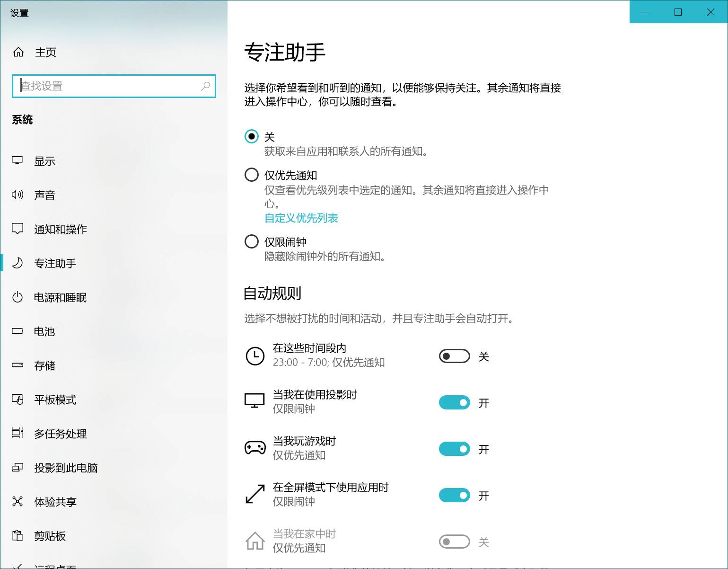Click the Power and sleep icon
The width and height of the screenshot is (728, 569).
tap(18, 297)
